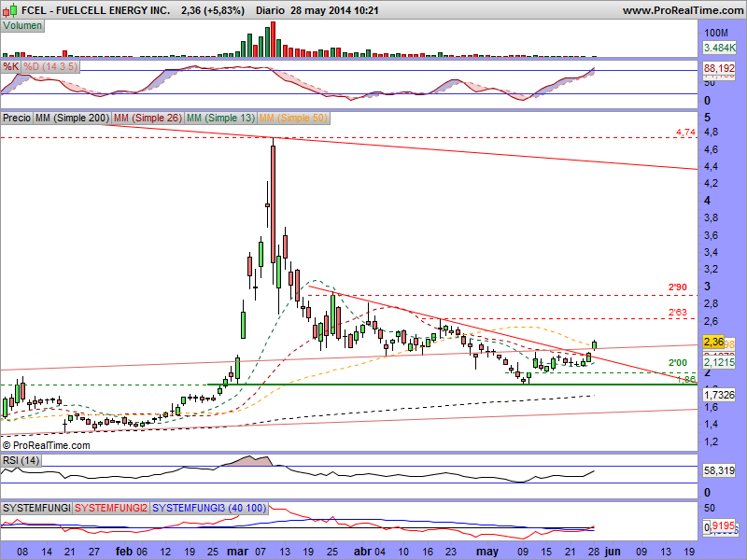Select the SYSTEMFUNGI3 (40 100) indicator label
This screenshot has width=747, height=560.
pyautogui.click(x=209, y=508)
